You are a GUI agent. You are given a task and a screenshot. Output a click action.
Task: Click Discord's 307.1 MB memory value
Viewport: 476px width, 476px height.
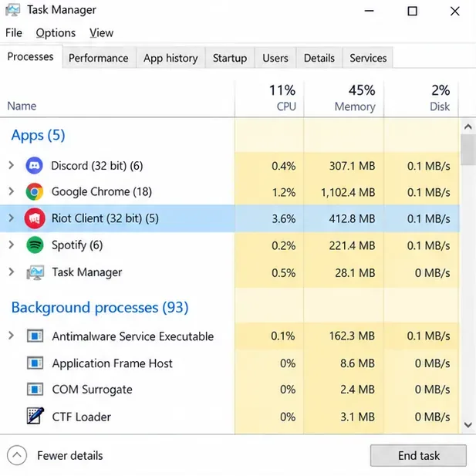(x=352, y=166)
